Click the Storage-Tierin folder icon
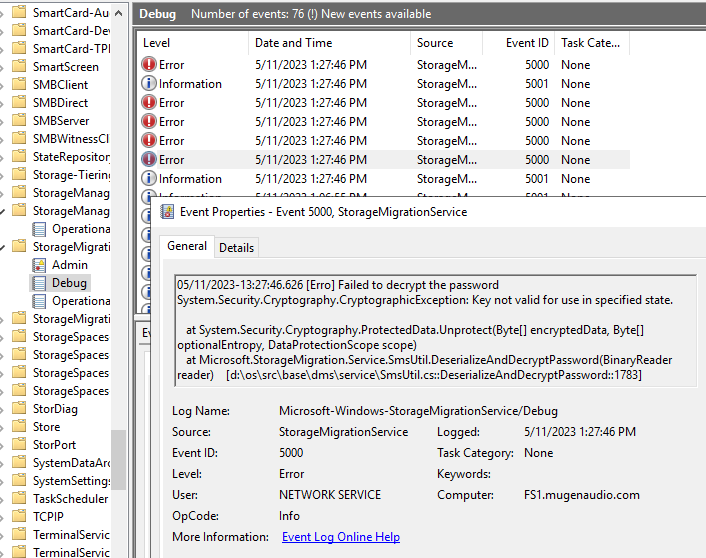The height and width of the screenshot is (558, 706). tap(19, 174)
